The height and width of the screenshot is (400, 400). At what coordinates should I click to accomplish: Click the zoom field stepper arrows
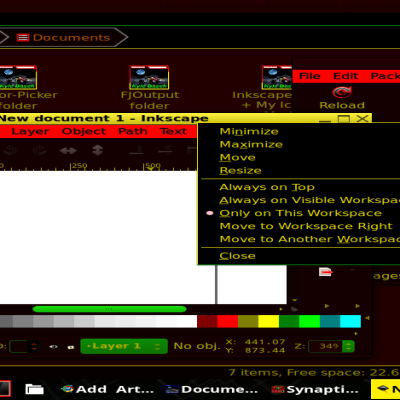[348, 346]
